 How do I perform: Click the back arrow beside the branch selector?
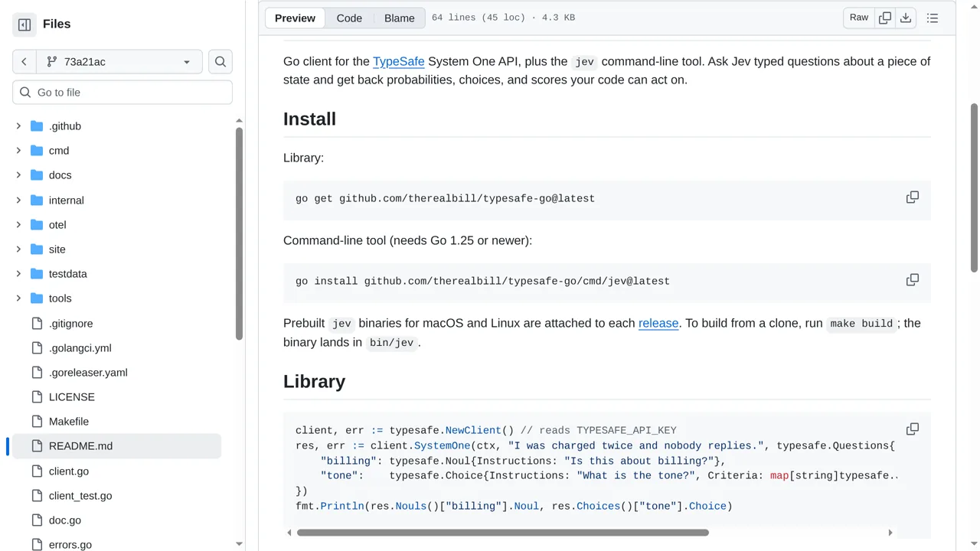tap(24, 62)
